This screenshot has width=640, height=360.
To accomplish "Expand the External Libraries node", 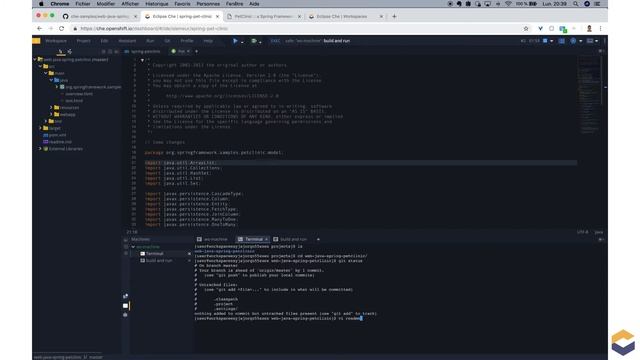I will point(40,149).
